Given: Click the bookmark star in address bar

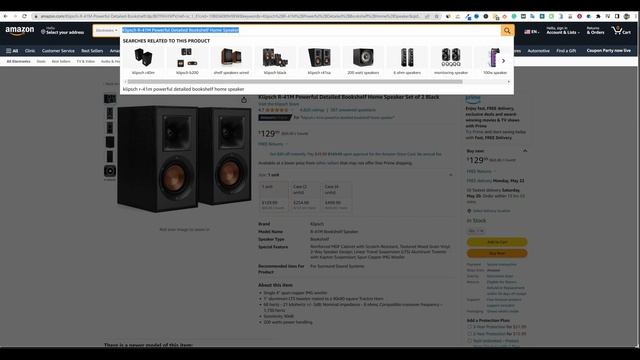Looking at the screenshot, I should [436, 16].
